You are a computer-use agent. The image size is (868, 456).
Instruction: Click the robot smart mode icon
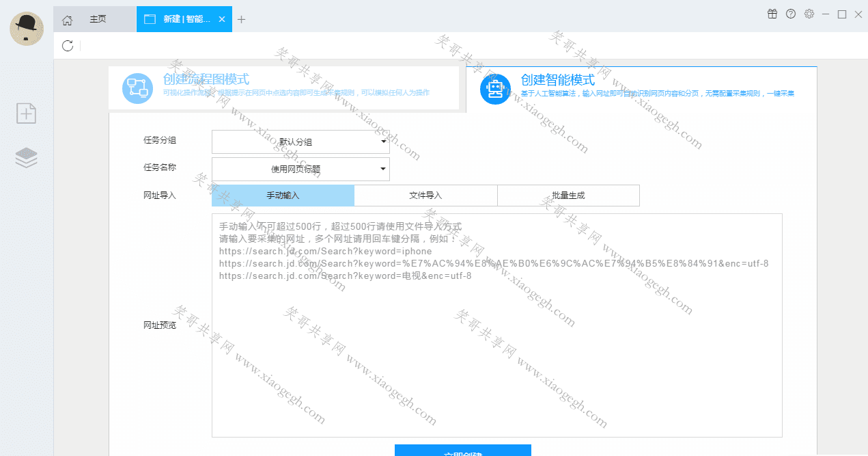pos(496,89)
